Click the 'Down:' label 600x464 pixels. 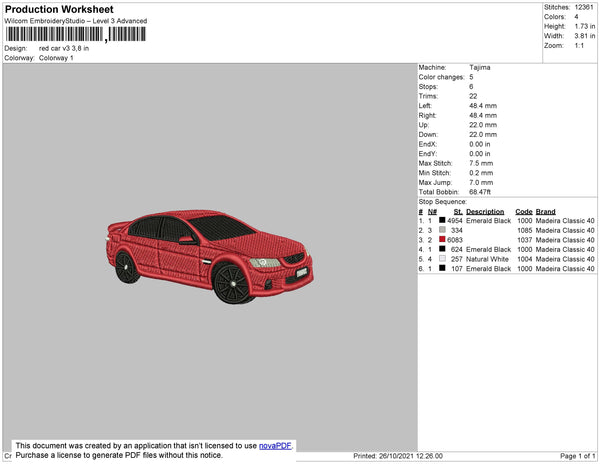coord(428,135)
